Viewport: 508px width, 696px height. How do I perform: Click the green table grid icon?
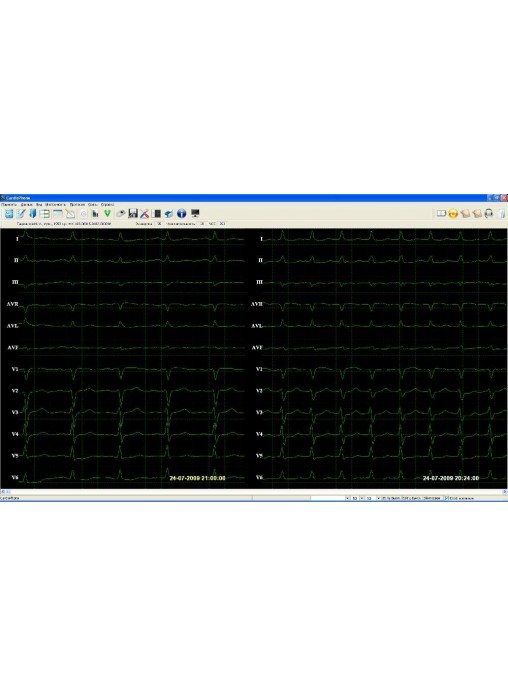tap(44, 214)
